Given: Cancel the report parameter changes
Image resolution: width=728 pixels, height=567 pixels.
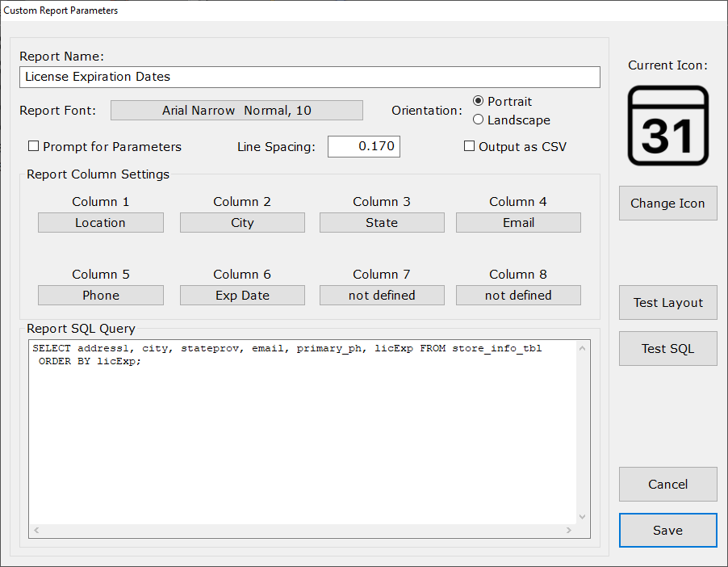Looking at the screenshot, I should (x=667, y=484).
